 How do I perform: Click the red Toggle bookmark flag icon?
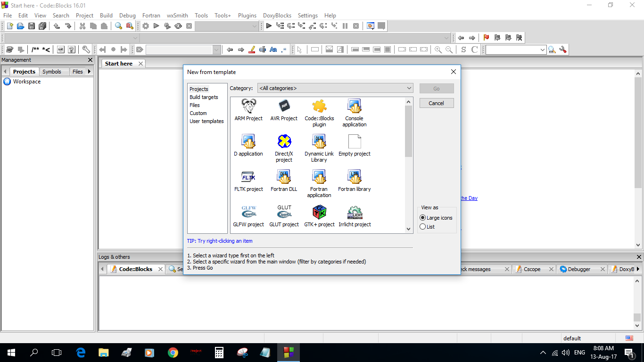pos(486,38)
